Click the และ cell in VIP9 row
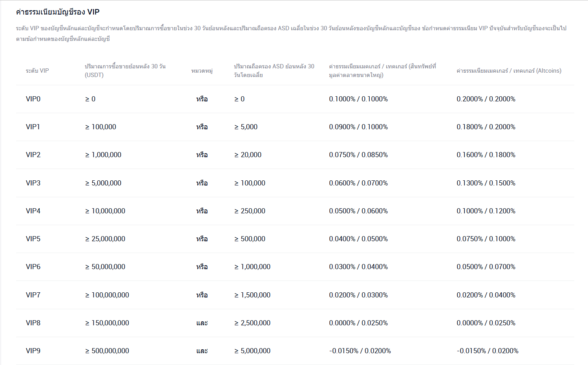The image size is (588, 365). (202, 351)
